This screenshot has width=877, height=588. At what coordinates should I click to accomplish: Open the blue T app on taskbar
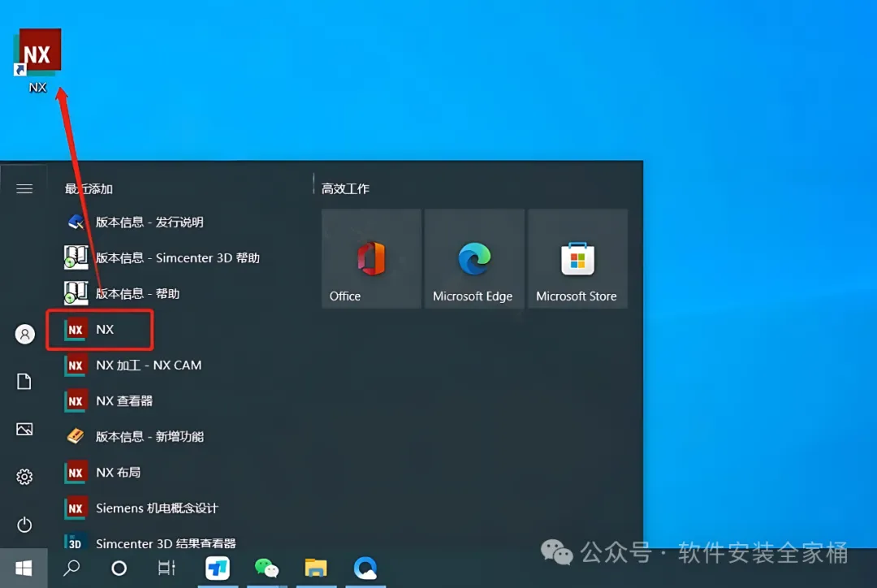218,569
